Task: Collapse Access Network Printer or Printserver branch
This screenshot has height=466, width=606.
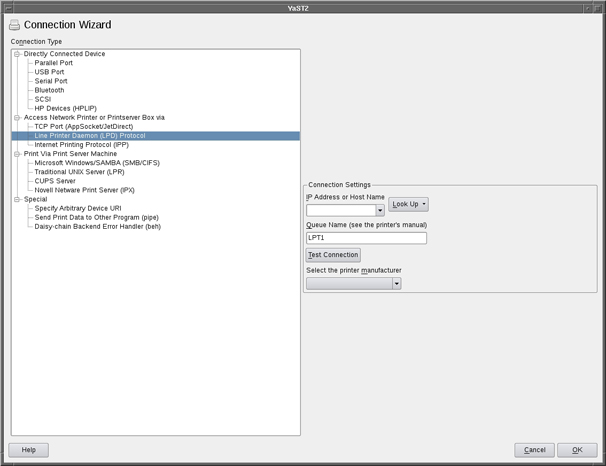Action: [16, 117]
